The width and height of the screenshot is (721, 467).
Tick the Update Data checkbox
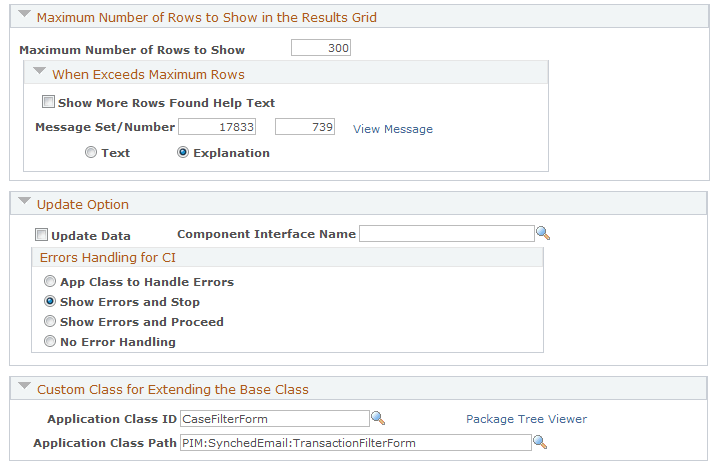tap(41, 235)
